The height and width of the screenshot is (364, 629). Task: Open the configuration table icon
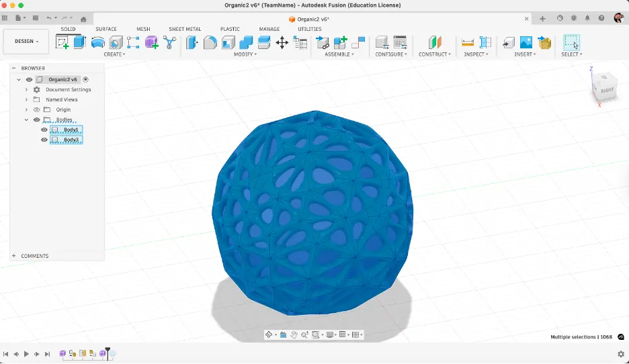pyautogui.click(x=400, y=42)
